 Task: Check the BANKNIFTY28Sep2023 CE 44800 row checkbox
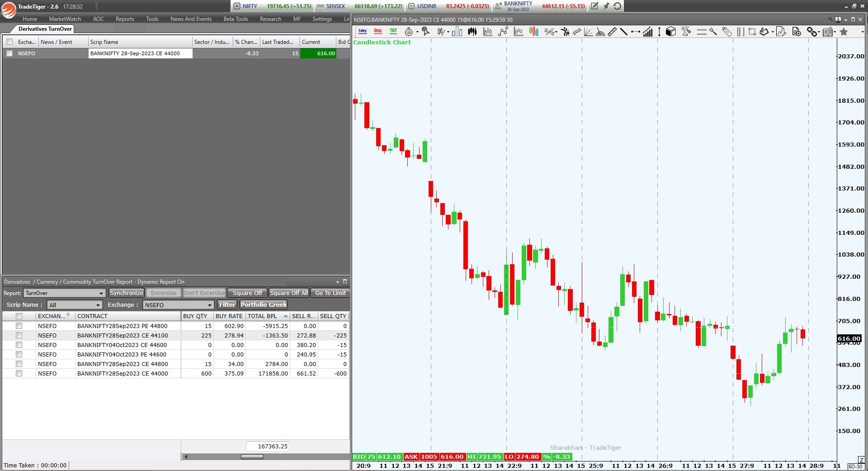click(x=19, y=364)
